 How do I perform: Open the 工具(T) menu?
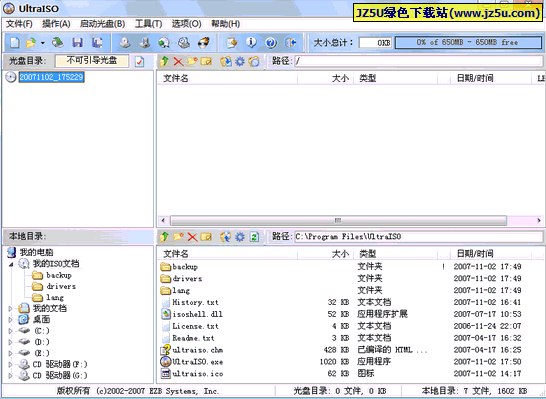click(x=148, y=24)
